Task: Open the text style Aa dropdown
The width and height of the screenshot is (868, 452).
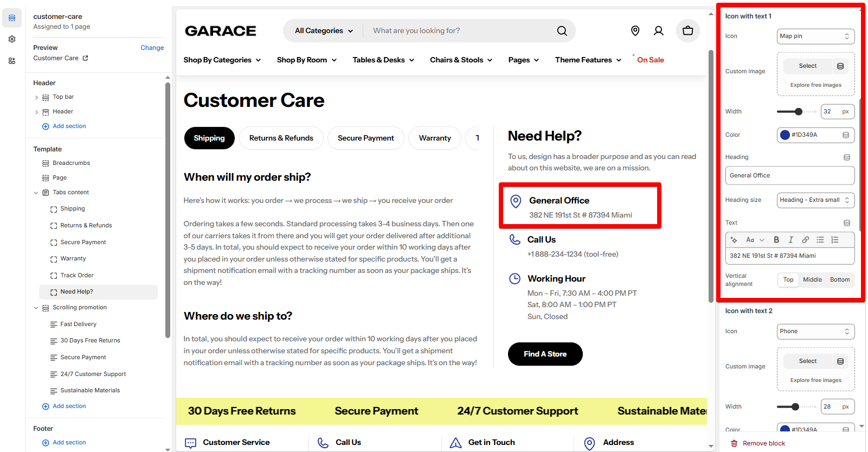Action: 755,240
